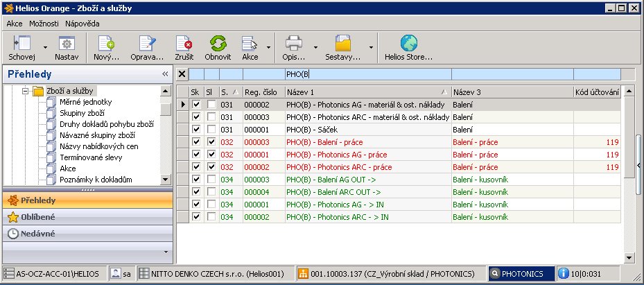Collapse the Zboží a služby tree node

click(x=26, y=91)
